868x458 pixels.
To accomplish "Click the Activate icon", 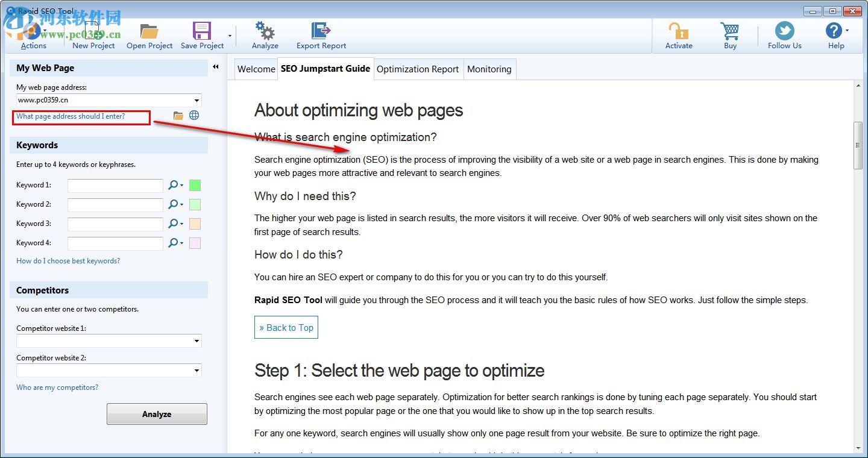I will [679, 29].
